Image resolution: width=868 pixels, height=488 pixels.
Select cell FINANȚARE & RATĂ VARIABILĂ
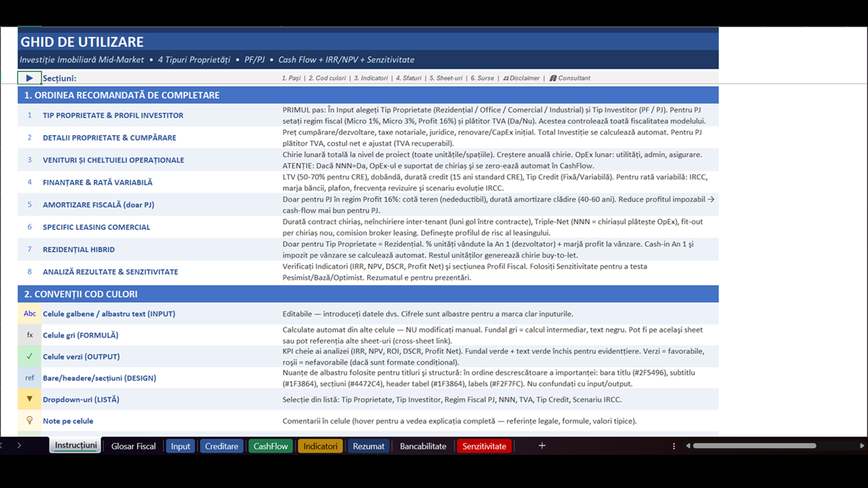(161, 182)
